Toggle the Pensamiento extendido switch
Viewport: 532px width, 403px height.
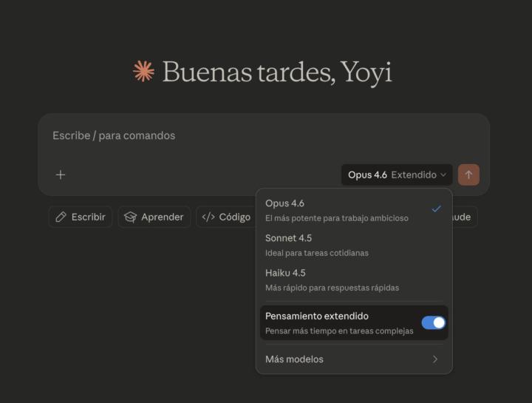[x=433, y=322]
